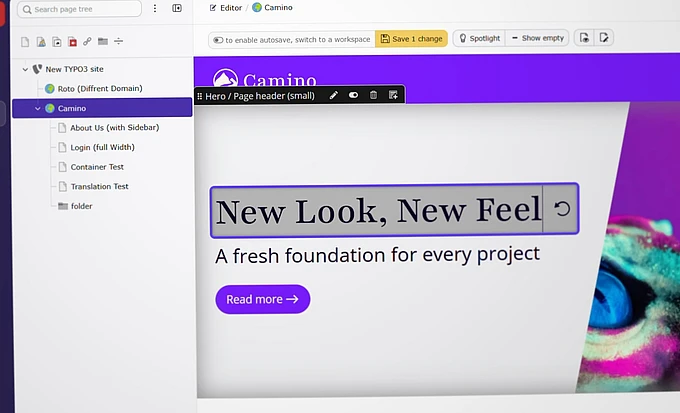Add content after Hero with plus icon
Viewport: 680px width, 413px height.
pyautogui.click(x=393, y=95)
